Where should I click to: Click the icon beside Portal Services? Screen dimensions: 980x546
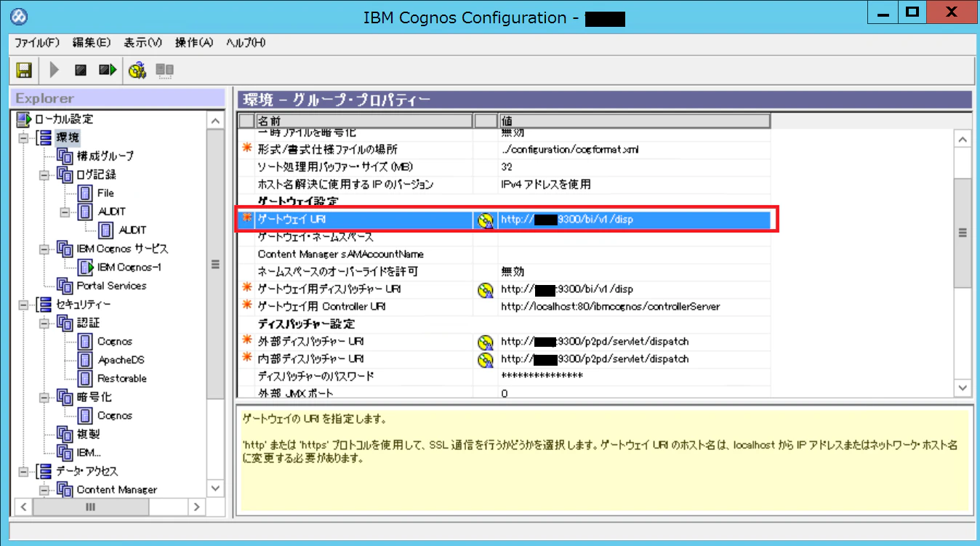[65, 286]
